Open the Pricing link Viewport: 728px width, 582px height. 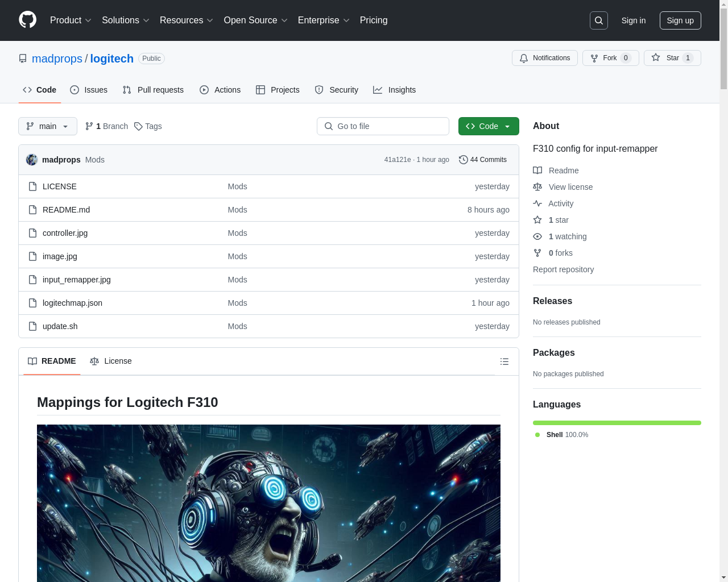[374, 20]
